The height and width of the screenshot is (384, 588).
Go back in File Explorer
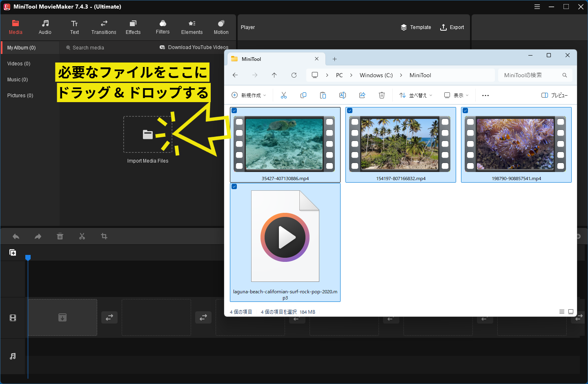coord(235,75)
